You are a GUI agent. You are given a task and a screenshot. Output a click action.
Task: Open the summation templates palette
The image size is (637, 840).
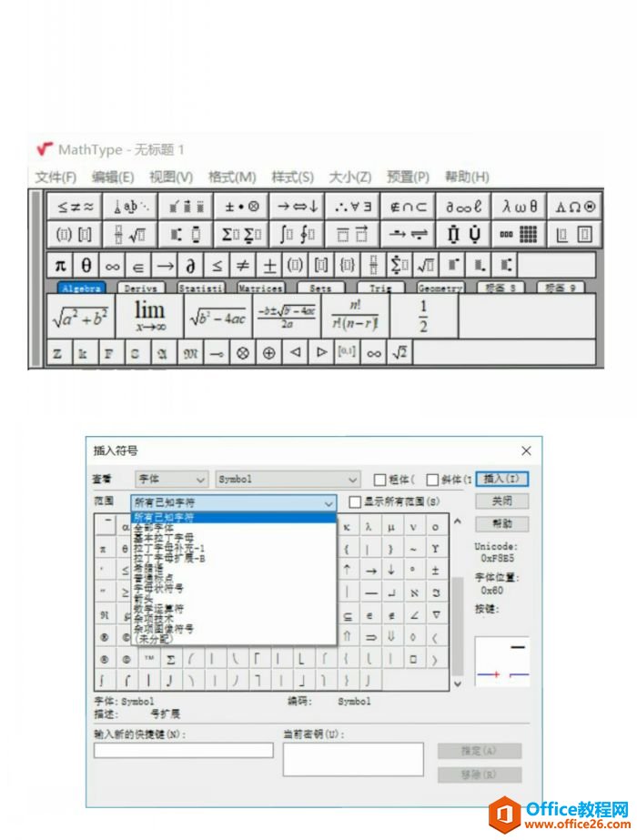point(242,234)
